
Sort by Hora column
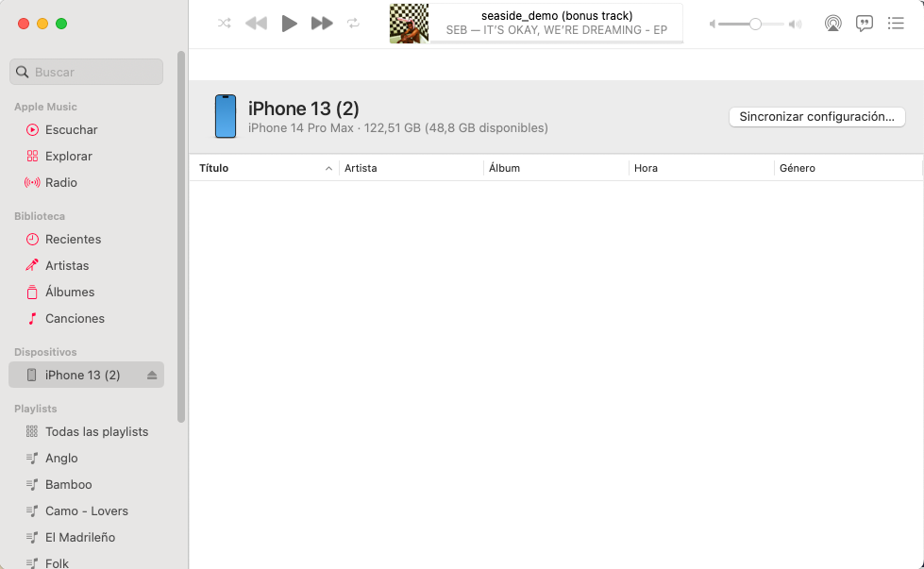[x=701, y=169]
